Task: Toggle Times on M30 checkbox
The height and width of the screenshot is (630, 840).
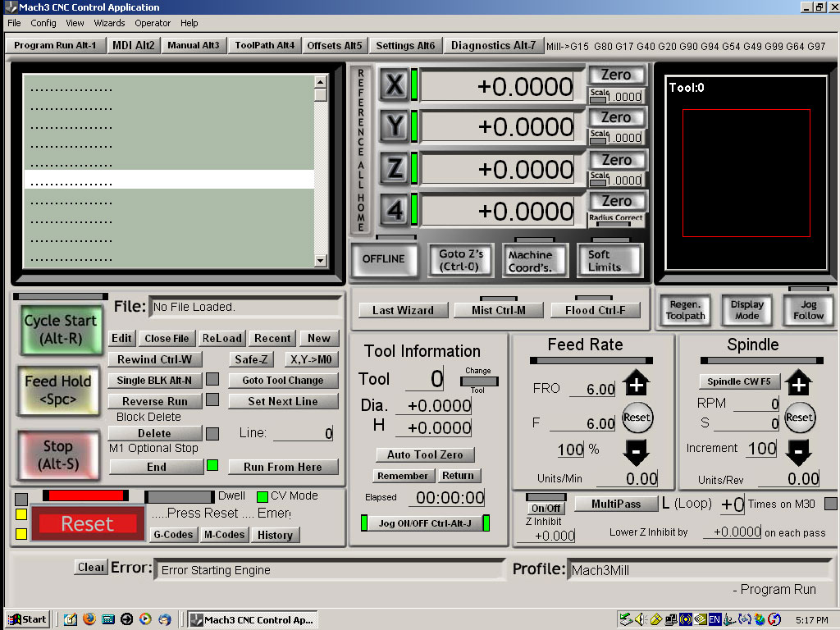Action: point(830,504)
